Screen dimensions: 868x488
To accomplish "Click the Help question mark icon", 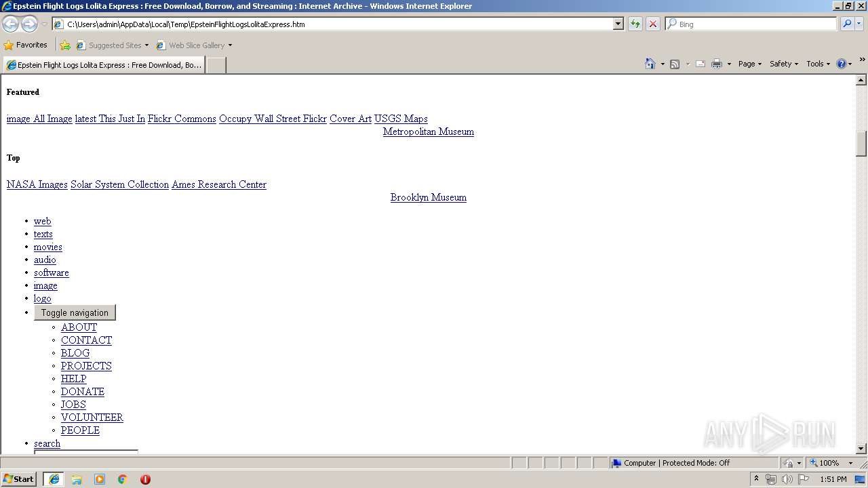I will point(842,64).
